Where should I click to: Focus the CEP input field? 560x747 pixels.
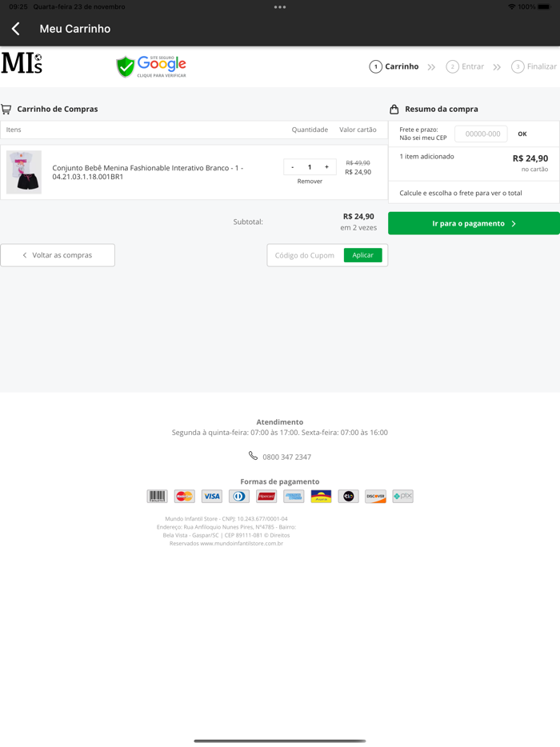coord(482,134)
